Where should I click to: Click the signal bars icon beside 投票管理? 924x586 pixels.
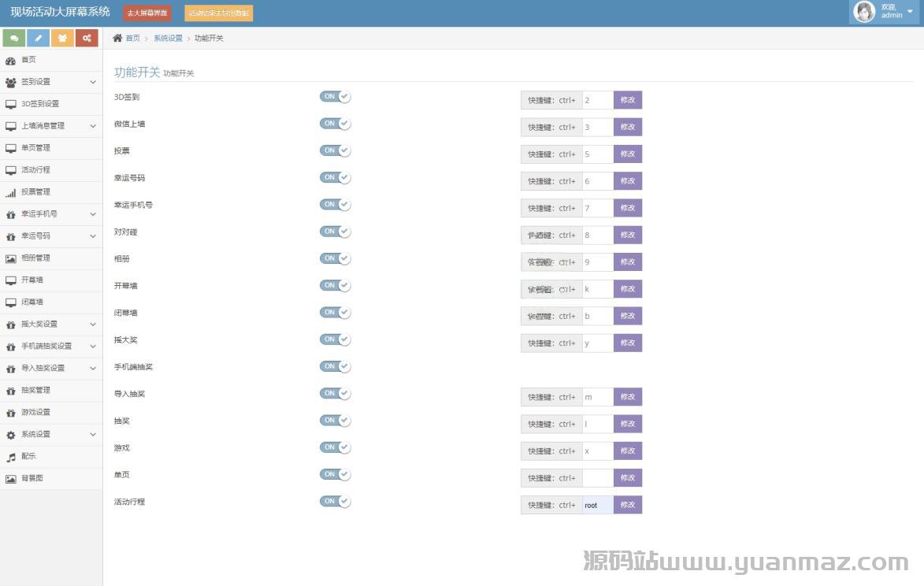point(11,192)
